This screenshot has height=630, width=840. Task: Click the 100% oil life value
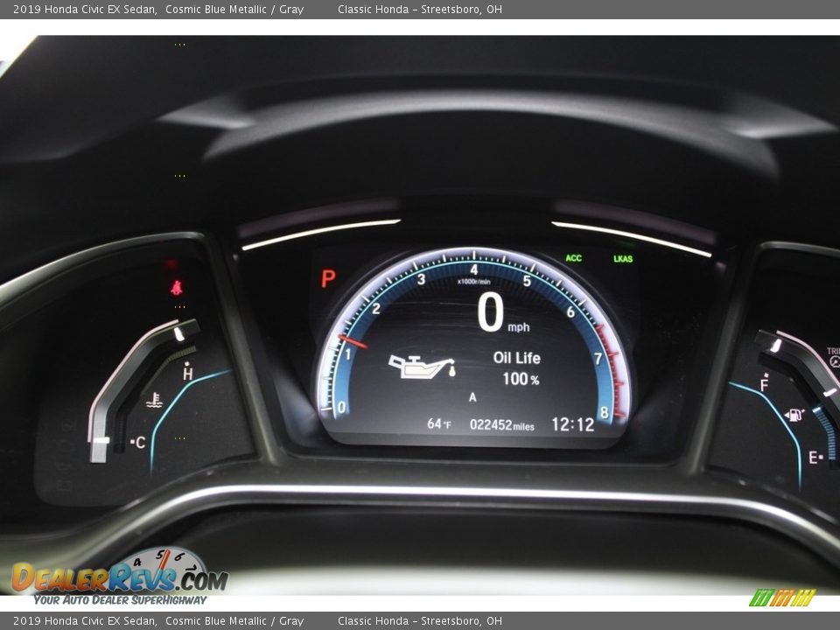tap(521, 379)
